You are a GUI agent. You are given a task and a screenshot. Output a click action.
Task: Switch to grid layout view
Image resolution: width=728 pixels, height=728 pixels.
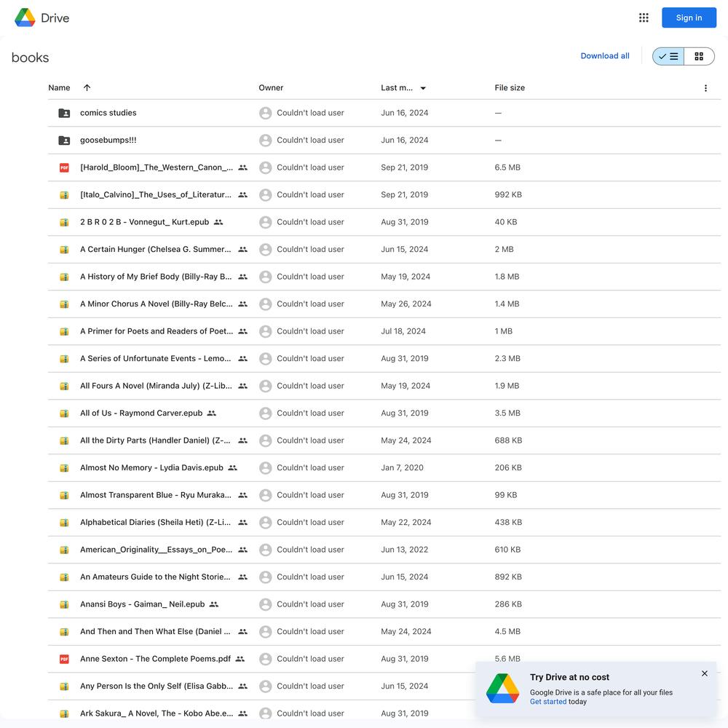pos(699,56)
